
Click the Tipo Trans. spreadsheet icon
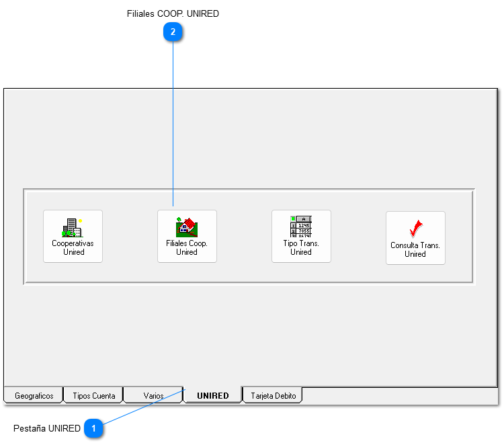[300, 227]
